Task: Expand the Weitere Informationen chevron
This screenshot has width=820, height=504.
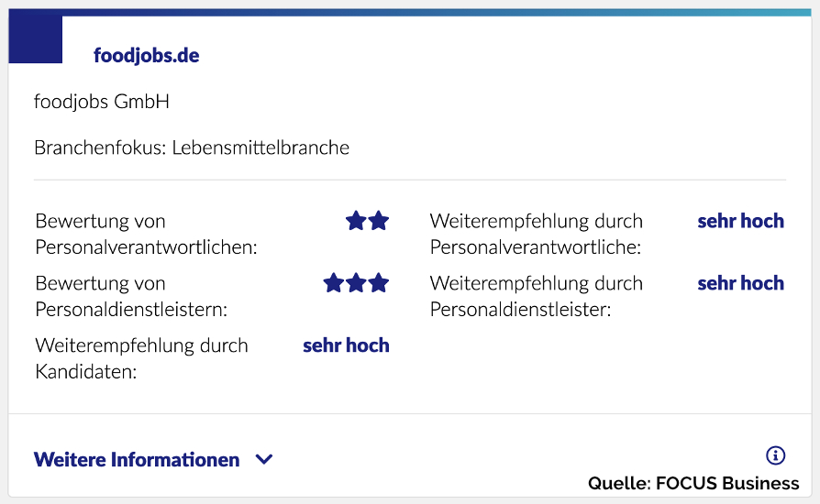Action: point(264,460)
